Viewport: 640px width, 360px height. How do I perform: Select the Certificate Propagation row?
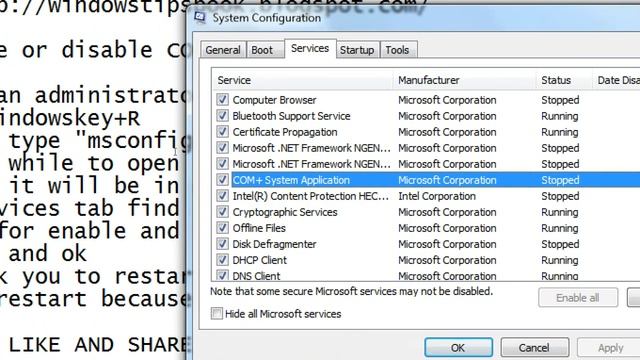(x=426, y=132)
